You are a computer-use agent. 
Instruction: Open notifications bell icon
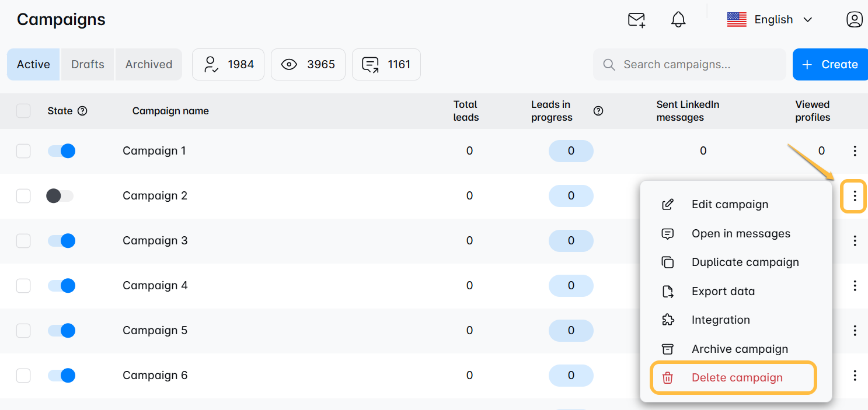pos(678,20)
